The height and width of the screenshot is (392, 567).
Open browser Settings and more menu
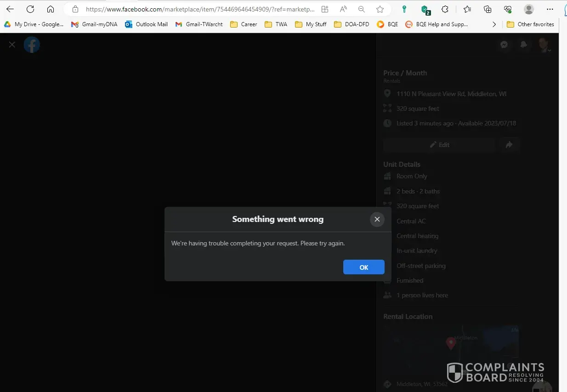coord(550,9)
